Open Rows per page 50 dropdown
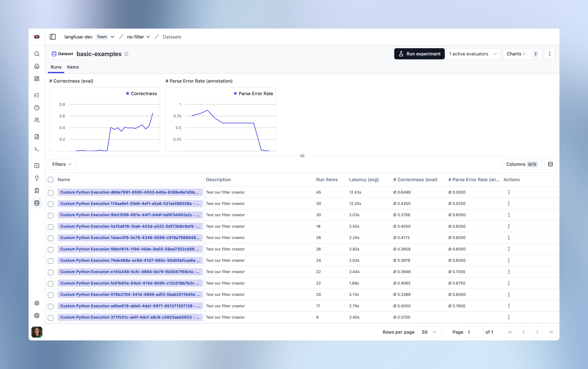588x369 pixels. point(429,332)
